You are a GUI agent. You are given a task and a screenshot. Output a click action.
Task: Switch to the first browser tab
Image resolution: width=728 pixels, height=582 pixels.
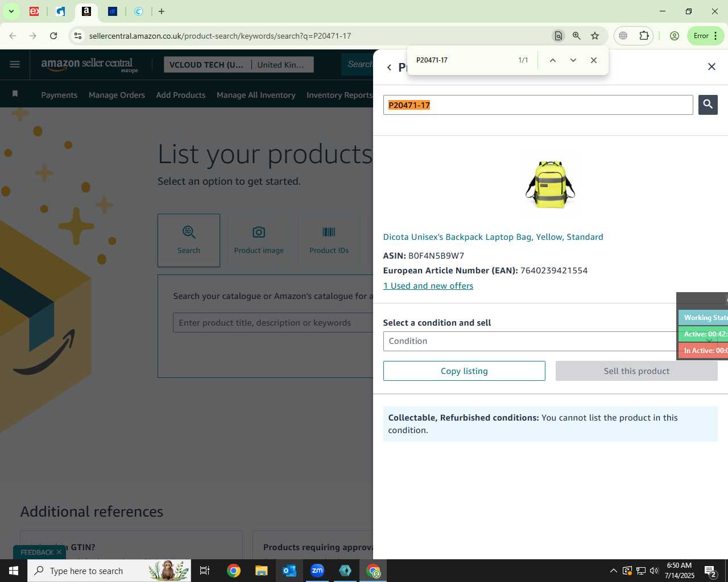[34, 11]
